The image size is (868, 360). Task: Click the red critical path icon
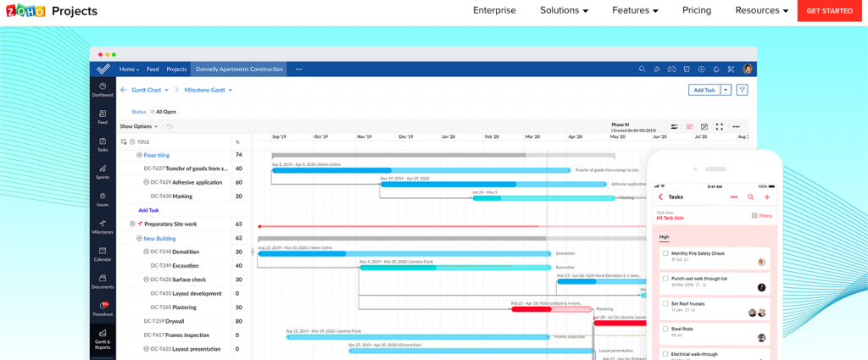tap(690, 127)
